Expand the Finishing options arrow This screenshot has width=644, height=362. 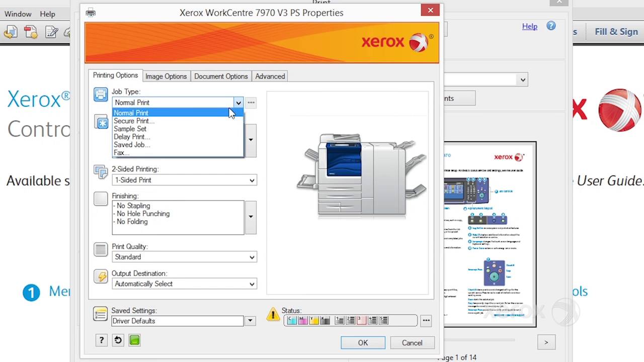click(x=251, y=217)
